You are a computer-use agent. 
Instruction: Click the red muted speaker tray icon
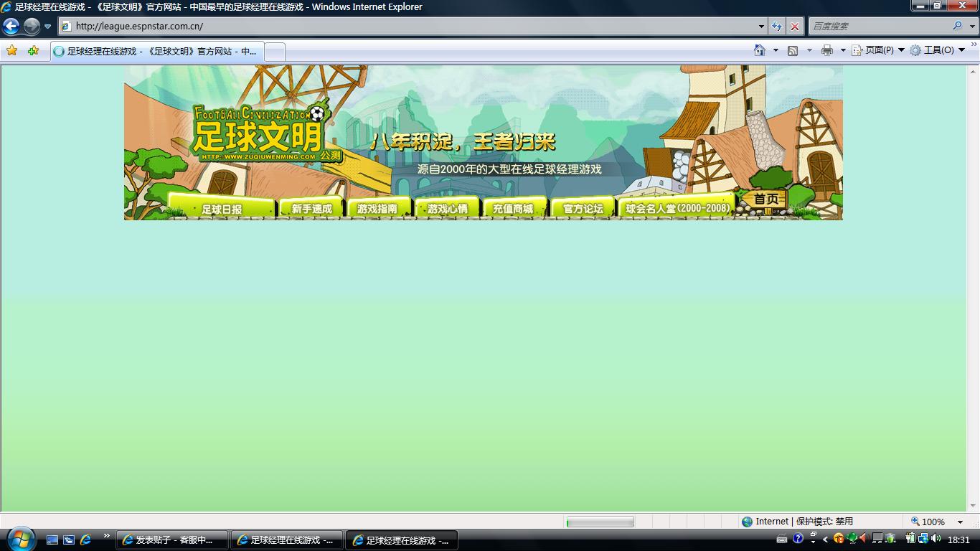tap(864, 538)
